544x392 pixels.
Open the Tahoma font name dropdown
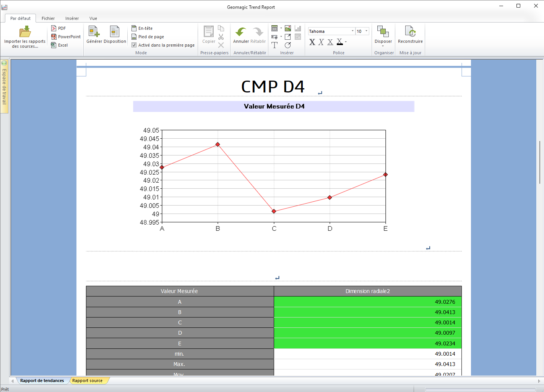tap(352, 31)
